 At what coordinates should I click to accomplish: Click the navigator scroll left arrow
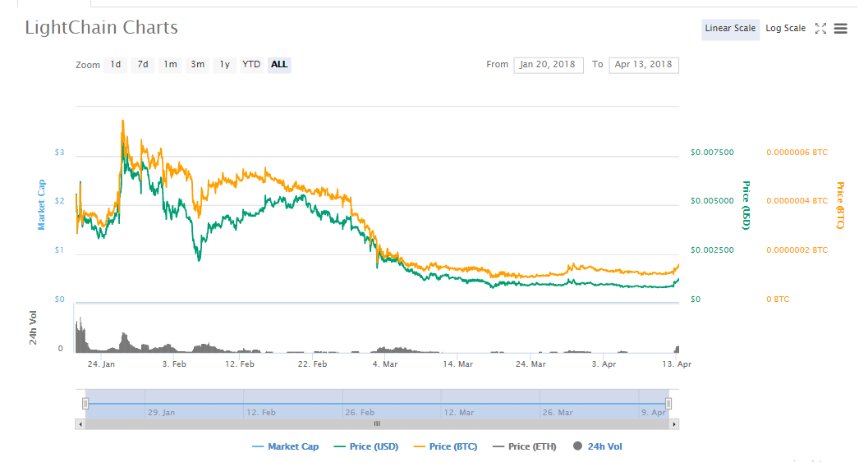[x=80, y=424]
